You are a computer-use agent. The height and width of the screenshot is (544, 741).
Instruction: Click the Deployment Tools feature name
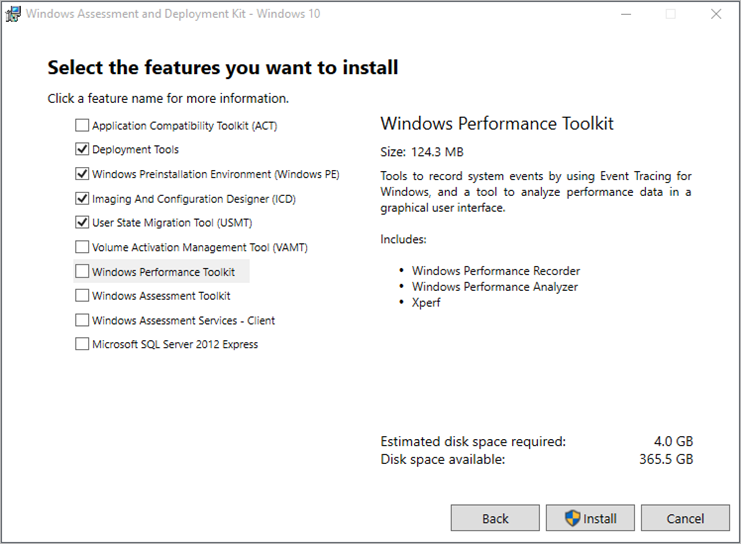(135, 150)
